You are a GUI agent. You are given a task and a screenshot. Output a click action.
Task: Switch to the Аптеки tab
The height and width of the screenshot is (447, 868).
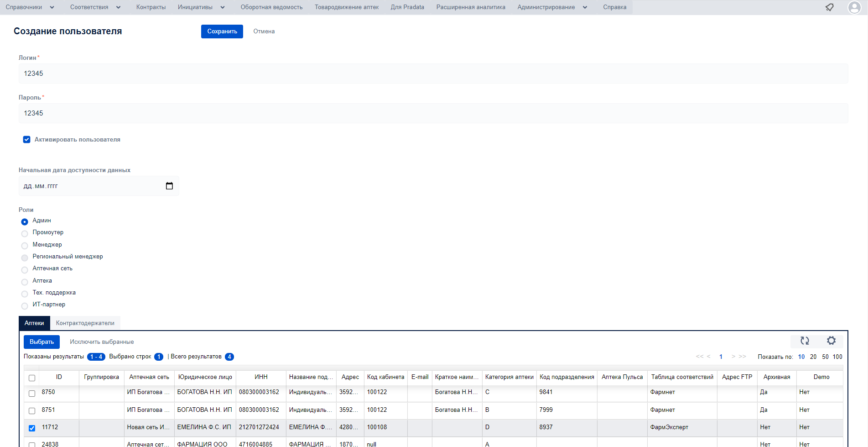pos(34,323)
